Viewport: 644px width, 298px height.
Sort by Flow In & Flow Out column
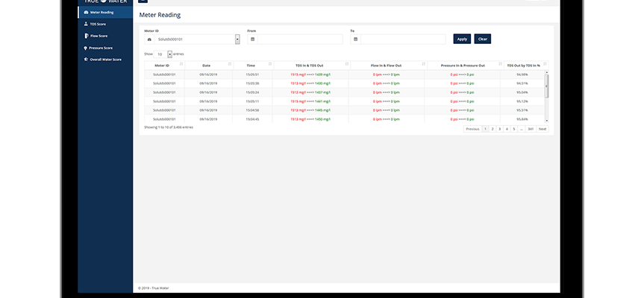click(x=389, y=66)
